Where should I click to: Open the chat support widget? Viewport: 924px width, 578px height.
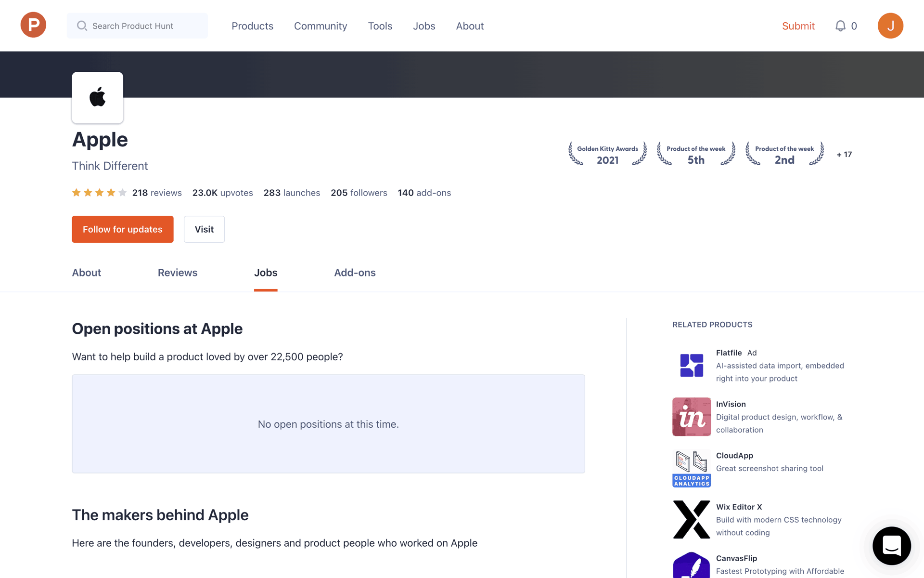[x=891, y=546]
